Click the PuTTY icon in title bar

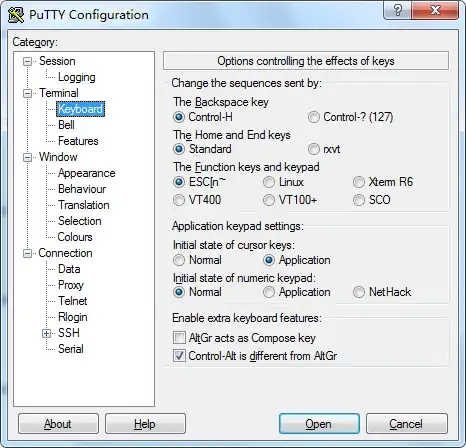[x=16, y=15]
